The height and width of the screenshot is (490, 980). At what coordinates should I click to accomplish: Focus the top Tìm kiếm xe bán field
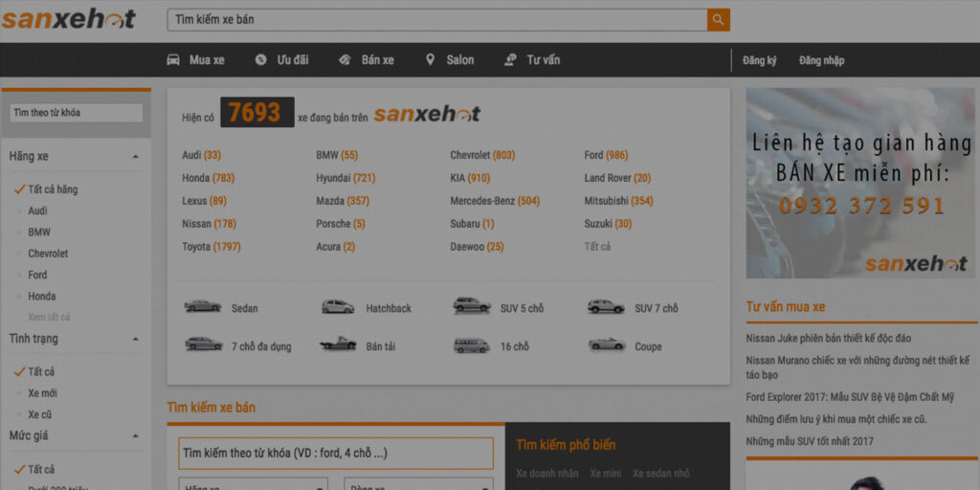click(x=436, y=19)
